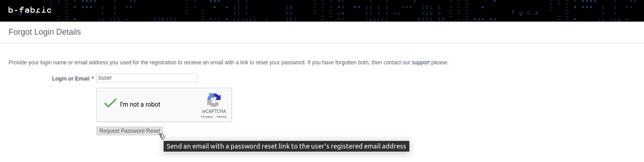The height and width of the screenshot is (162, 644).
Task: Click the reCAPTCHA brand text
Action: click(214, 111)
